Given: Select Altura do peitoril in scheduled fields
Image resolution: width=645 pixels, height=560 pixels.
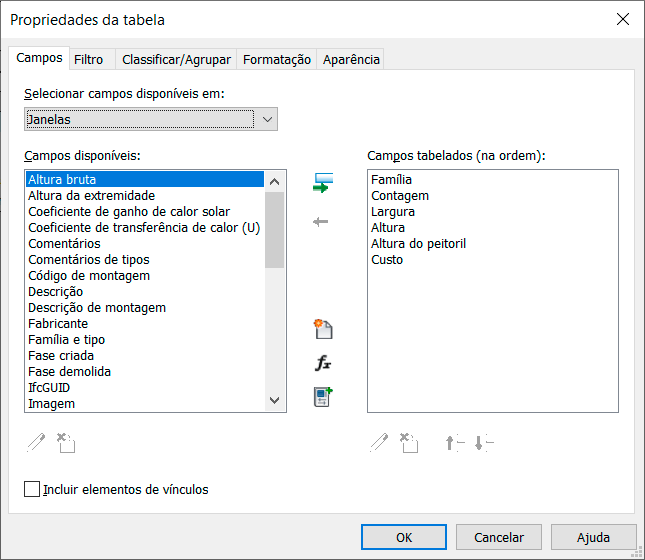Looking at the screenshot, I should pyautogui.click(x=492, y=244).
